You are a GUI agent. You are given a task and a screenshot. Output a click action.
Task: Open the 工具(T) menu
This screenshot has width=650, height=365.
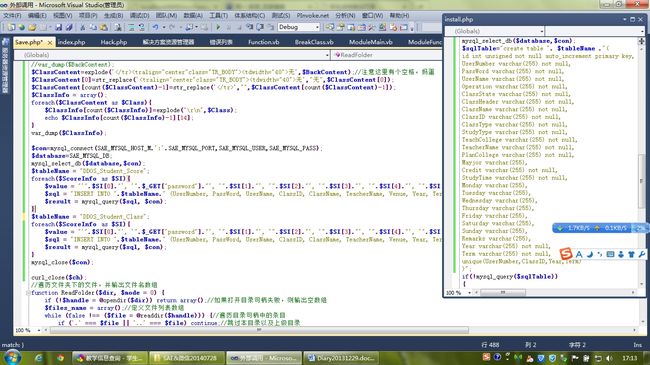point(218,15)
